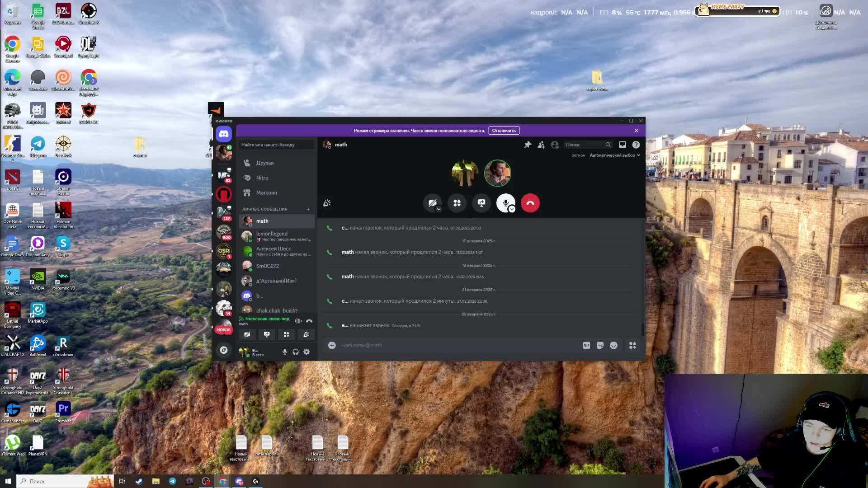
Task: Add friends to this DM
Action: coord(541,145)
